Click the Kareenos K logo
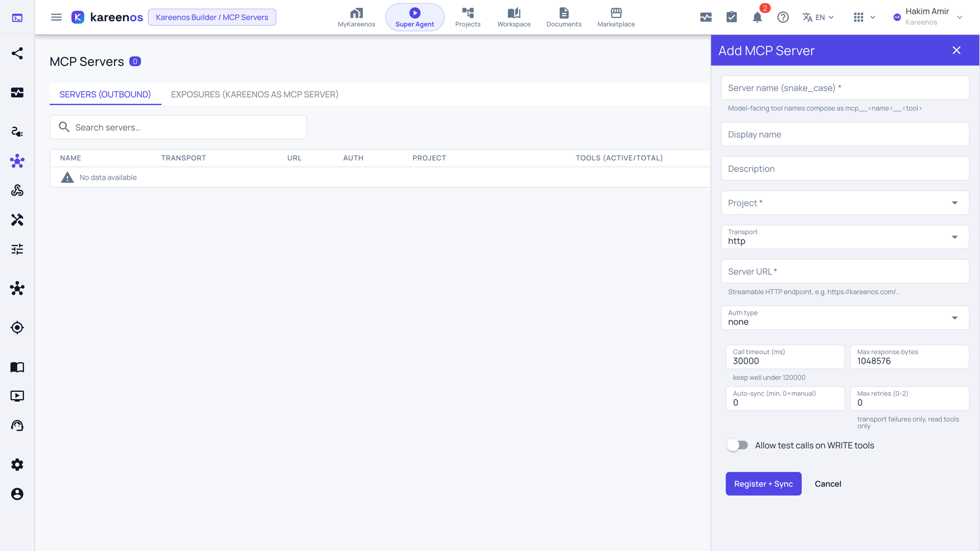The height and width of the screenshot is (551, 980). [78, 17]
